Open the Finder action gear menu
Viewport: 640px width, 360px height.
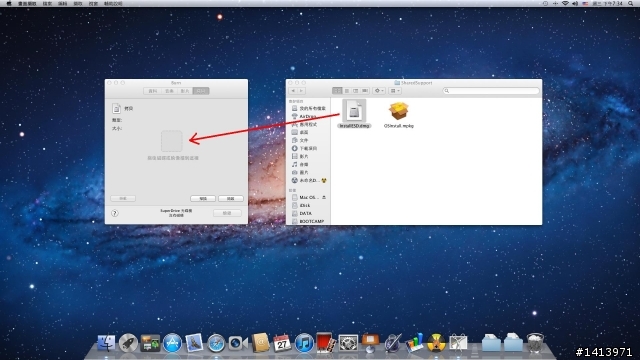379,91
